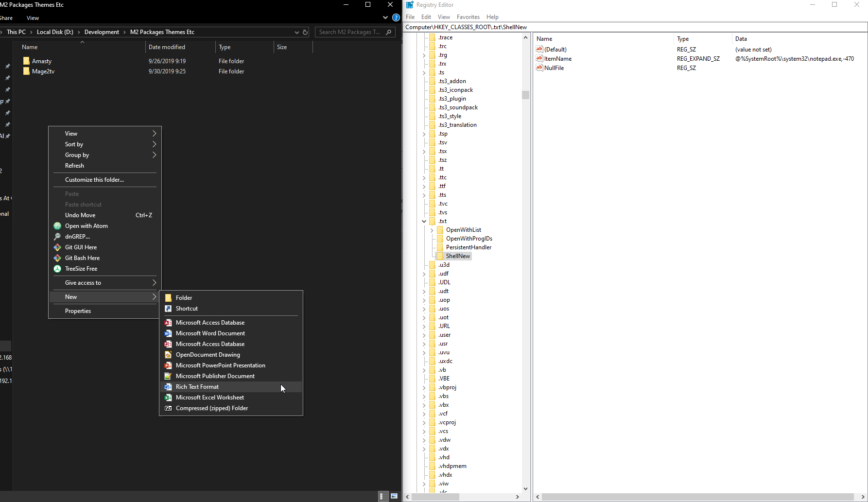Click the Open with Atom icon
Viewport: 868px width, 502px height.
(x=57, y=226)
